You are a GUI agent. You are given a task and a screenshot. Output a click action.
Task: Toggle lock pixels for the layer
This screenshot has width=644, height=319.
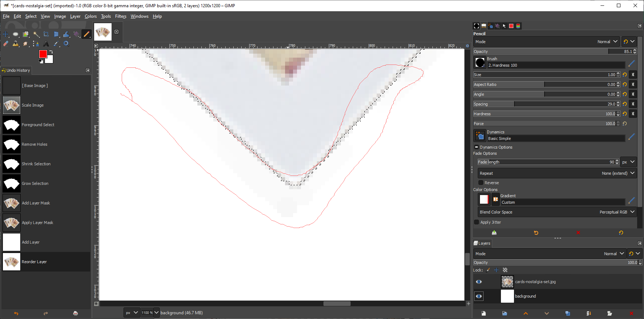click(488, 270)
